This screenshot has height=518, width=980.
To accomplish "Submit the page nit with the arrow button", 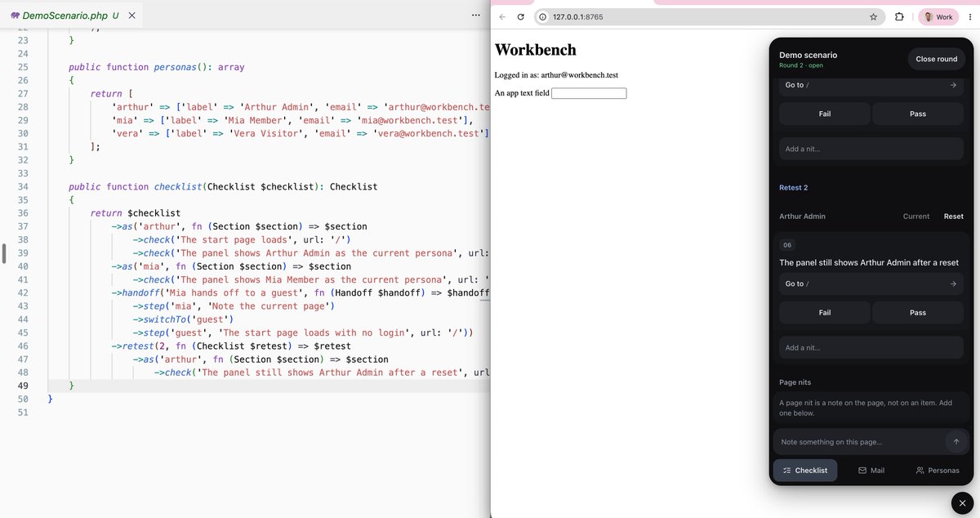I will (956, 441).
